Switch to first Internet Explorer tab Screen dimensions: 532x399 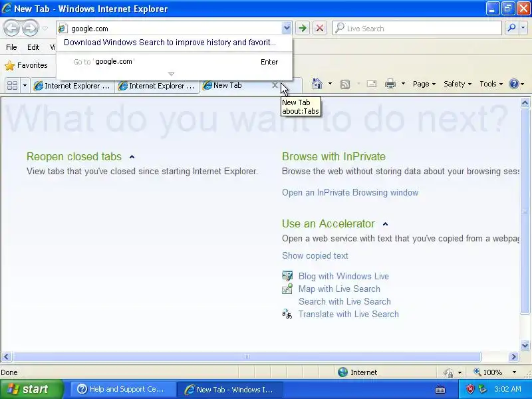pos(72,86)
